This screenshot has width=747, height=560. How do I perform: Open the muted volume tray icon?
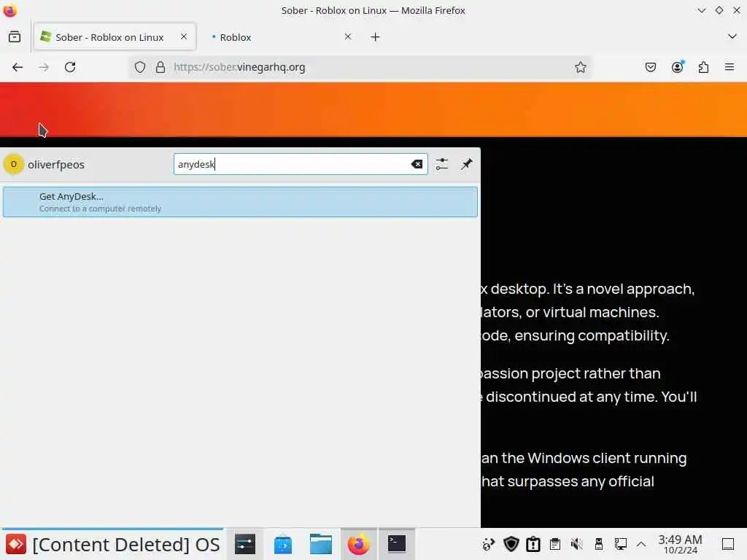[x=577, y=544]
